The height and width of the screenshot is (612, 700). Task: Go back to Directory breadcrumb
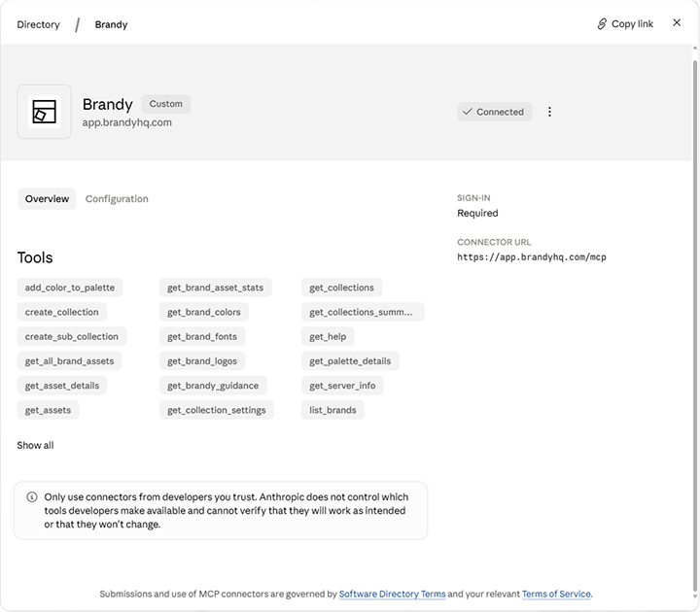click(38, 24)
